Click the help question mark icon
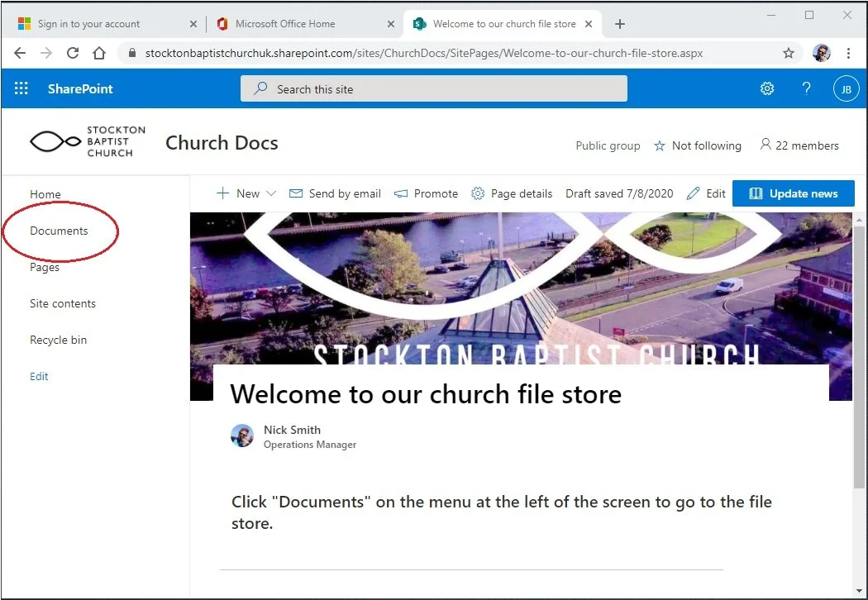Viewport: 868px width, 600px height. [x=807, y=88]
